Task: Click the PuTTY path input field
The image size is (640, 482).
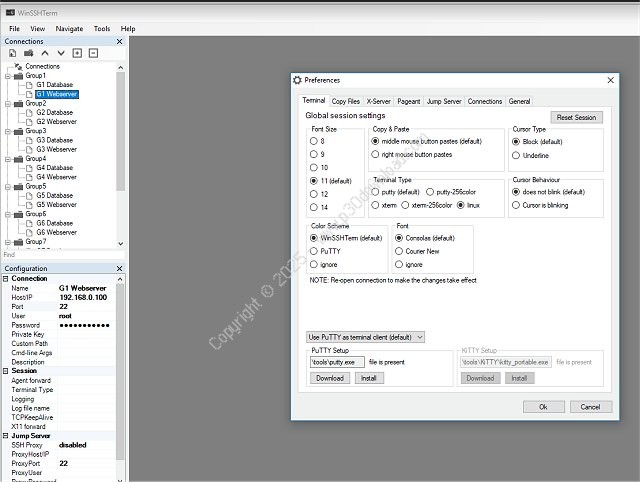Action: click(337, 362)
